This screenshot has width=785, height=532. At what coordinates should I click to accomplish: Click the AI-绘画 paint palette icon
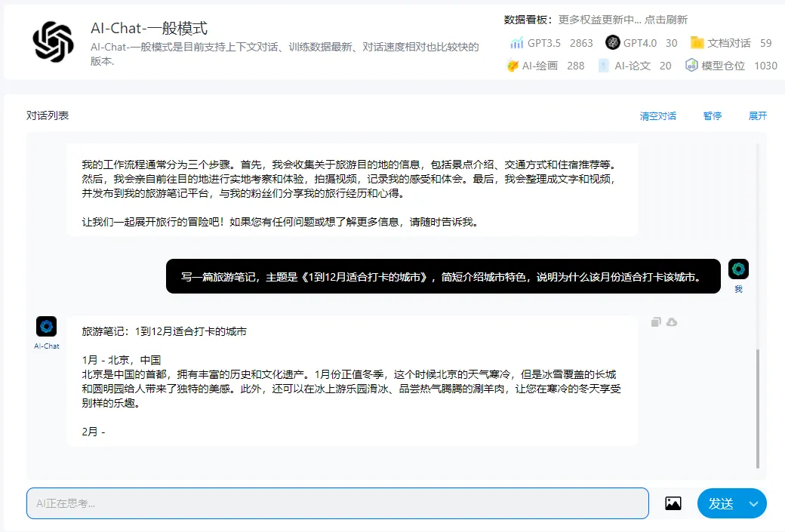(x=513, y=66)
